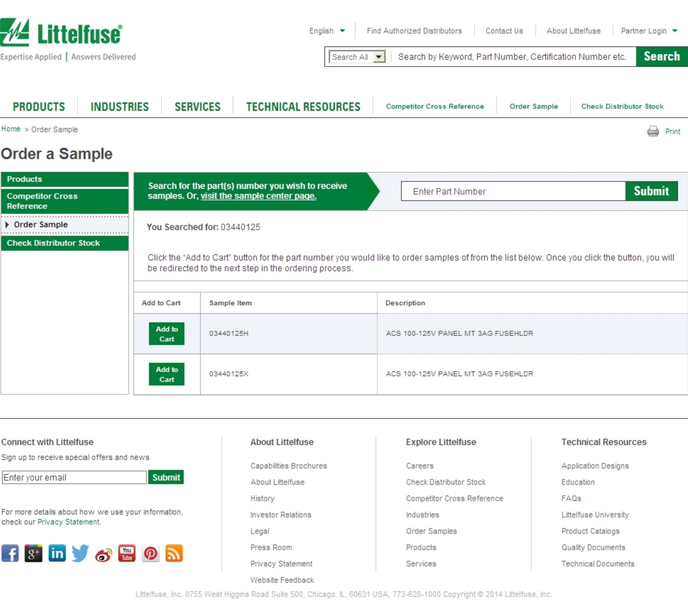
Task: Click sample item 03440125H text
Action: click(229, 333)
